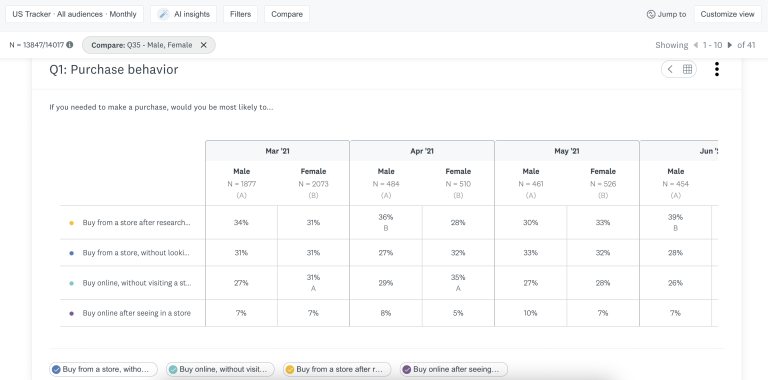The width and height of the screenshot is (768, 380).
Task: Click the 'Buy from a store after research..' row label
Action: [136, 222]
